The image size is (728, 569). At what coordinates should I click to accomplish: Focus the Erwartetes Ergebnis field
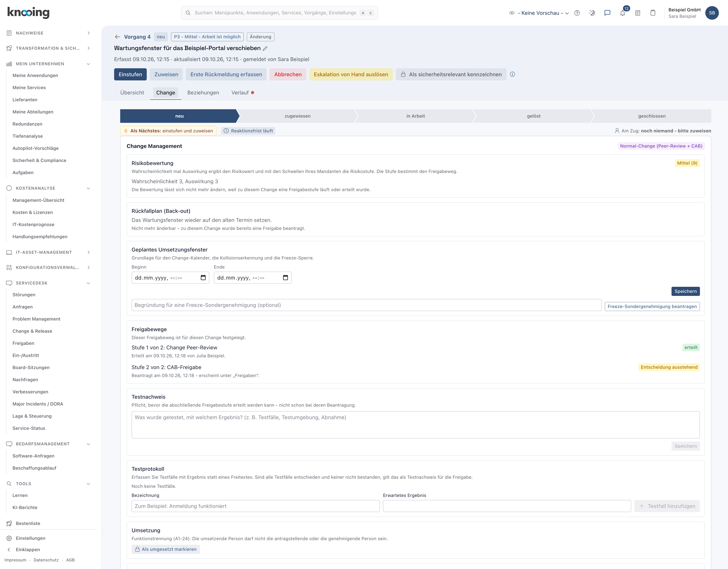point(507,506)
